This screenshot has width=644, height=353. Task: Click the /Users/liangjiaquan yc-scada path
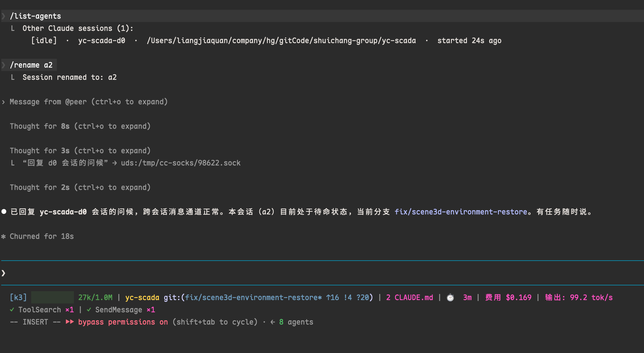pos(281,40)
